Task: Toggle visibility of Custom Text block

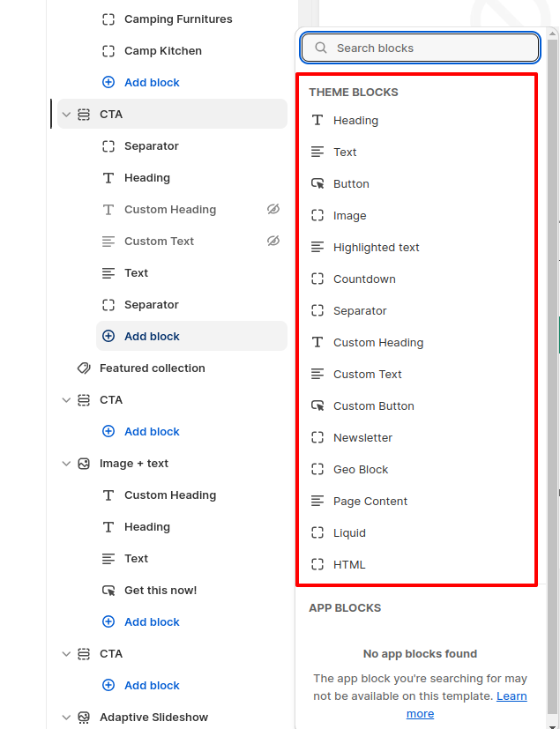Action: tap(273, 241)
